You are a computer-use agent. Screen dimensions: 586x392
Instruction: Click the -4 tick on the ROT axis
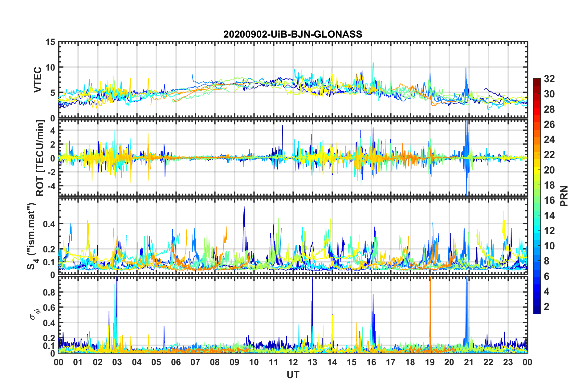pos(51,186)
